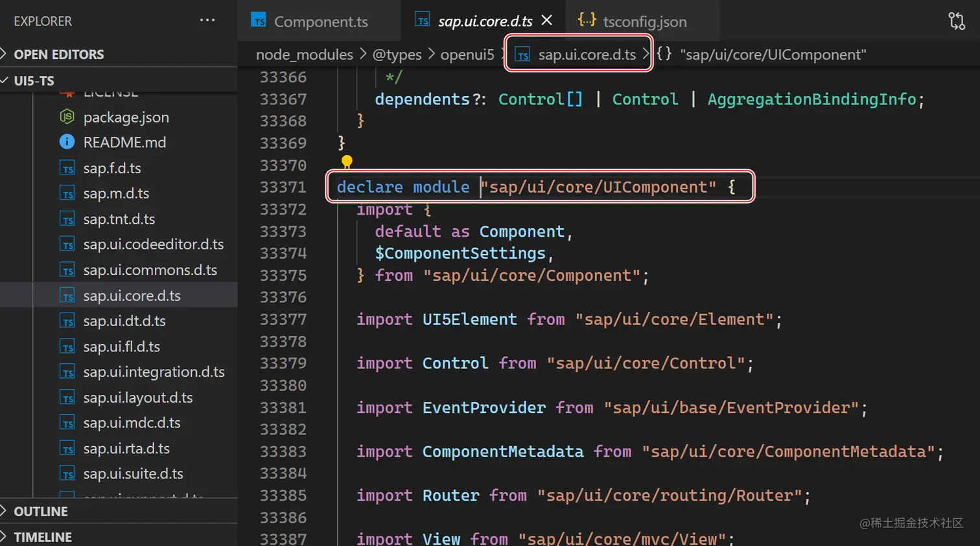Open sap.m.d.ts file

pyautogui.click(x=119, y=193)
